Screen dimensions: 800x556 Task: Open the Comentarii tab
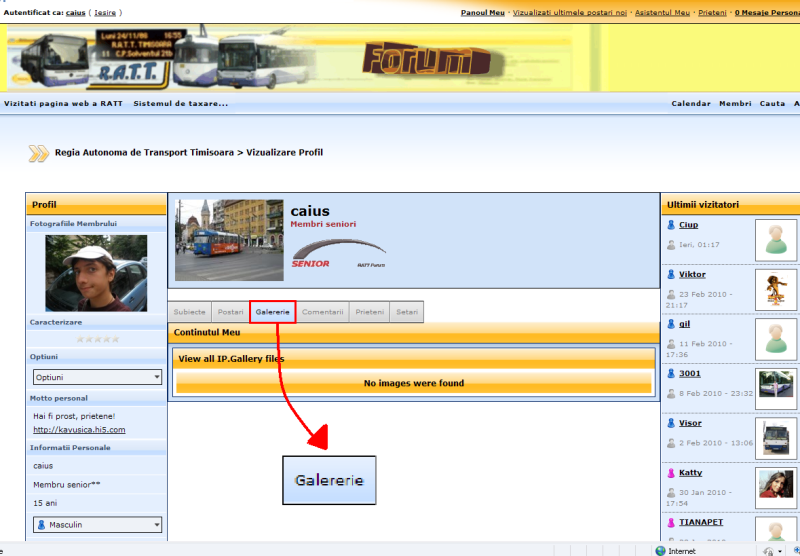coord(323,312)
